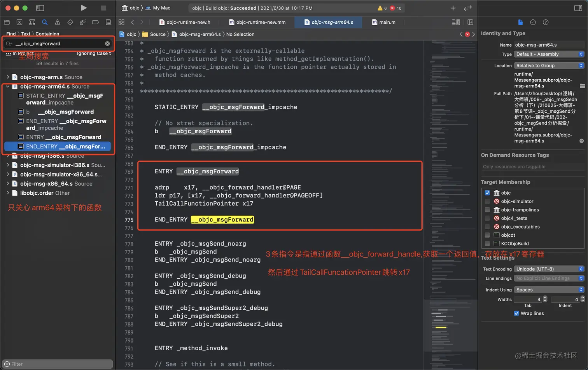
Task: Open the editor options menu
Action: [456, 22]
